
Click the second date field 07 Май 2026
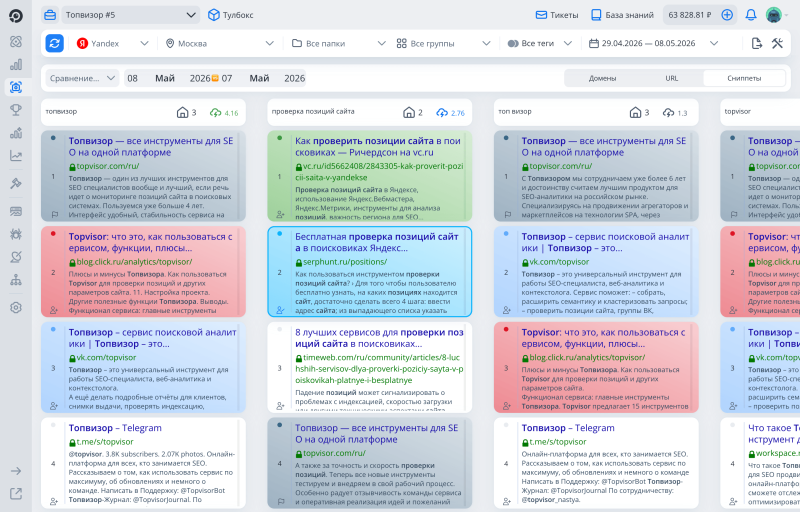[x=263, y=78]
